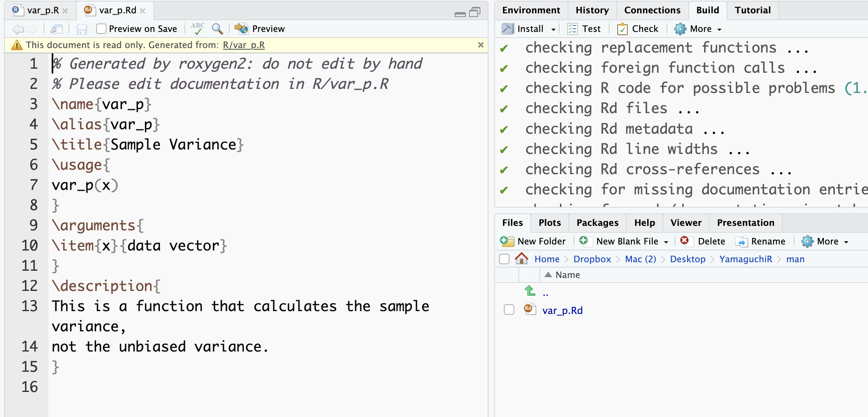Run the package Check button
The image size is (868, 417).
(638, 29)
